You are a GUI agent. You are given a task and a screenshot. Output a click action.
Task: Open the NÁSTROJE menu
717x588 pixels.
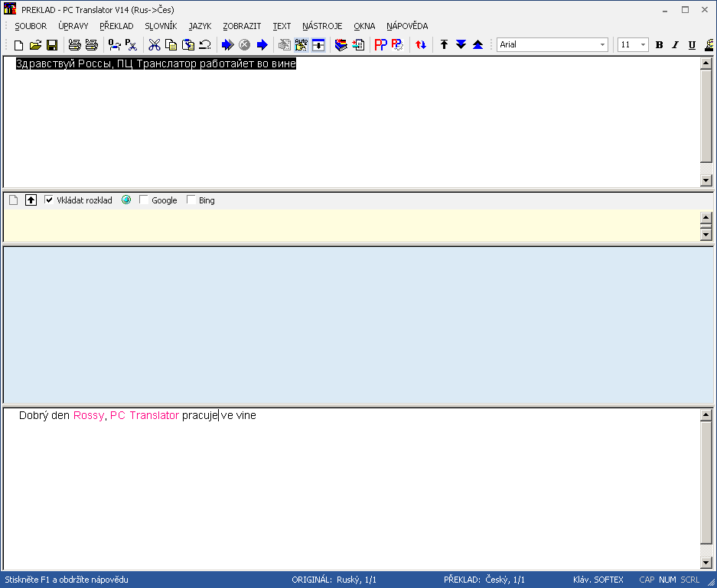click(322, 26)
